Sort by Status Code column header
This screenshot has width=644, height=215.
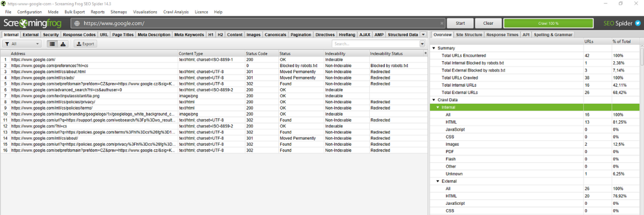pos(261,54)
